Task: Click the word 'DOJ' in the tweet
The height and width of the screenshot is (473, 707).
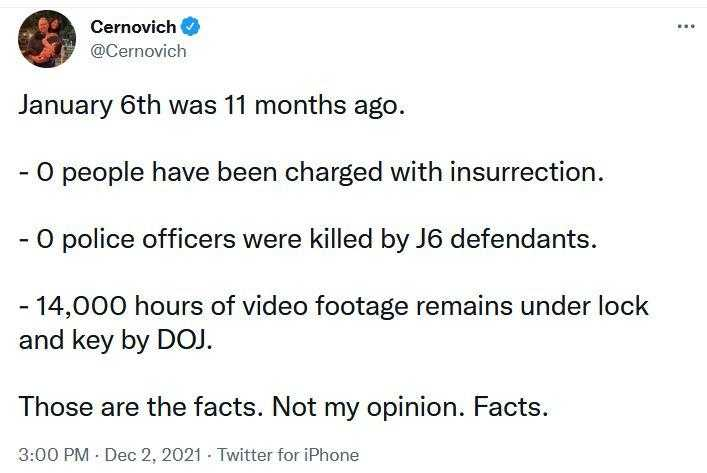Action: tap(182, 340)
